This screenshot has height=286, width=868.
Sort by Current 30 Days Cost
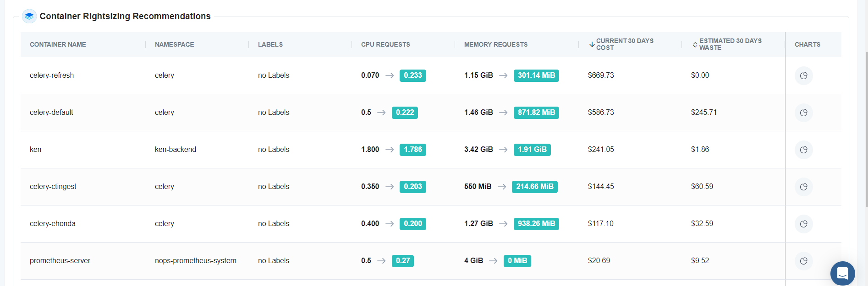pyautogui.click(x=622, y=44)
